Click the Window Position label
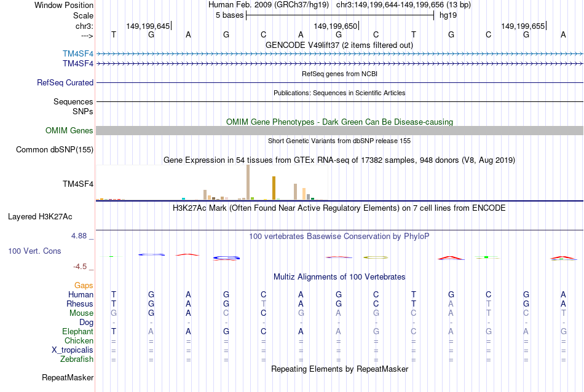Viewport: 584px width, 392px height. point(64,5)
